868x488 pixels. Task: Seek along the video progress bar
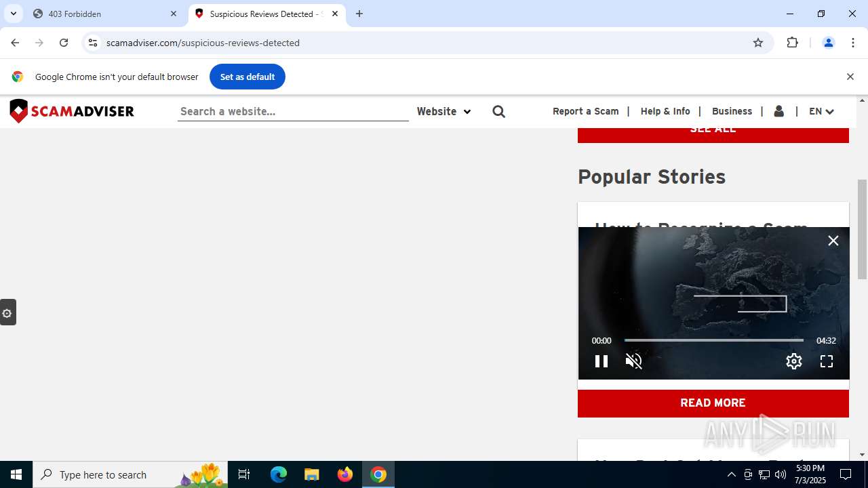click(x=713, y=340)
